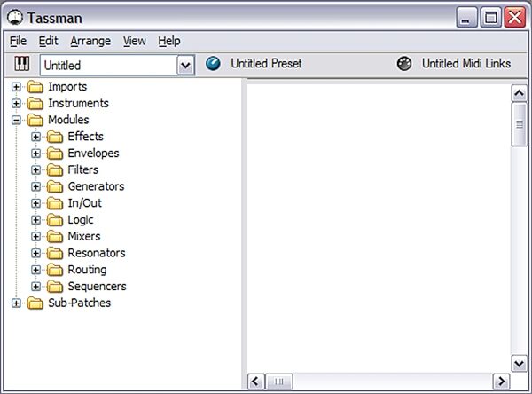
Task: Select the Effects tree label
Action: (x=85, y=137)
